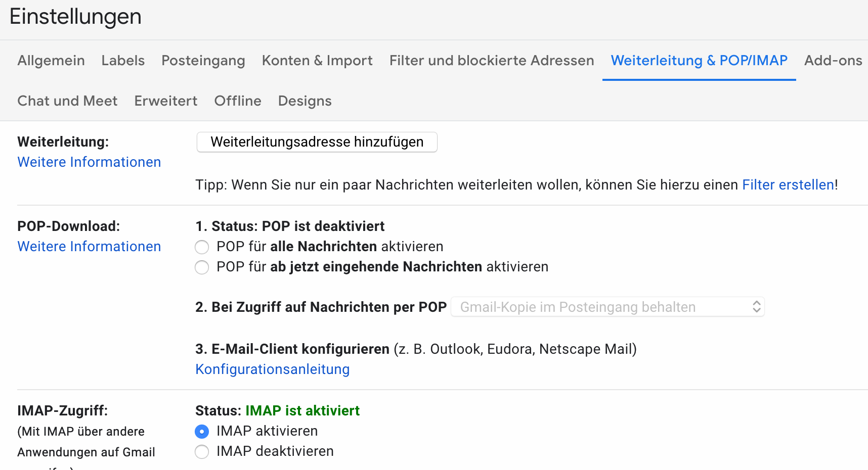
Task: Open the Add-ons tab
Action: tap(833, 61)
